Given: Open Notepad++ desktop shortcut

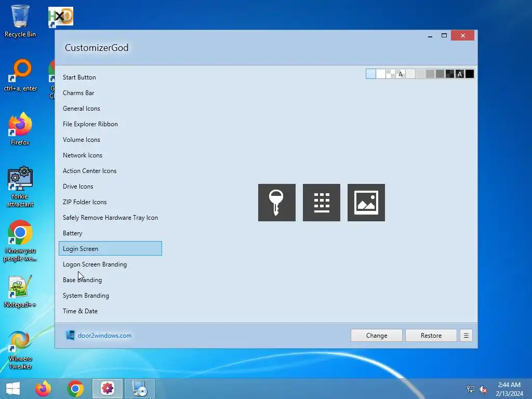Looking at the screenshot, I should coord(20,291).
